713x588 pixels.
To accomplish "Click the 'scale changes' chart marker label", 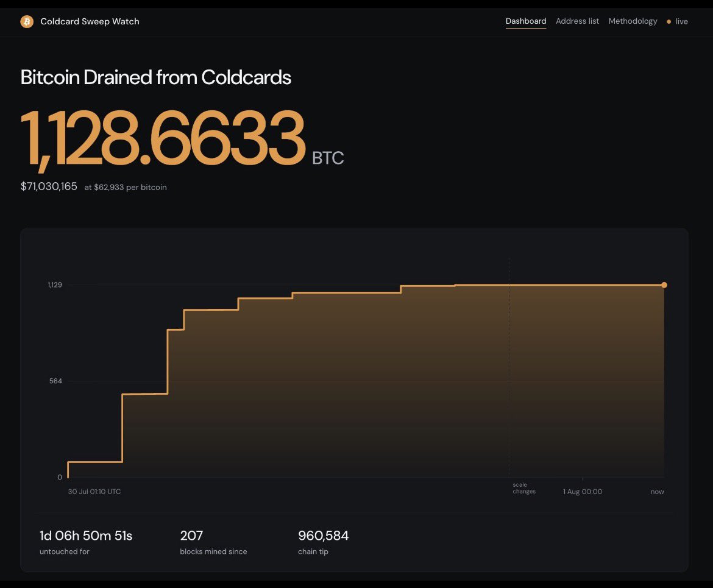I will coord(524,488).
